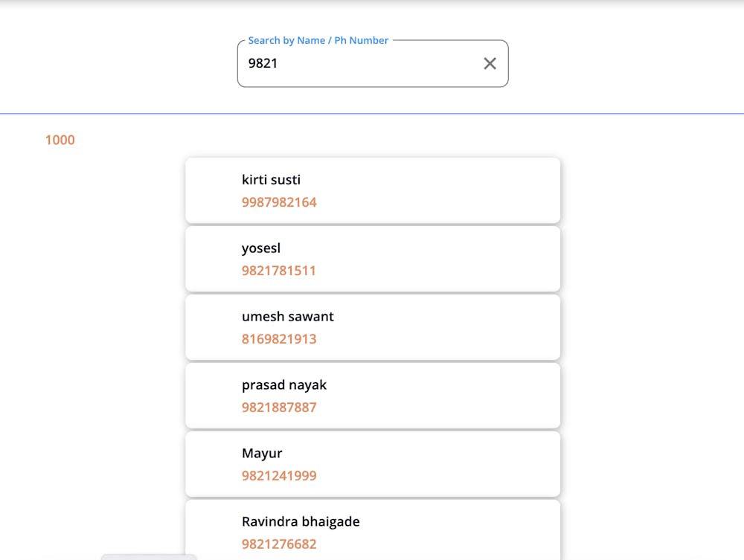Call phone number 9821241999
The height and width of the screenshot is (560, 744).
279,475
